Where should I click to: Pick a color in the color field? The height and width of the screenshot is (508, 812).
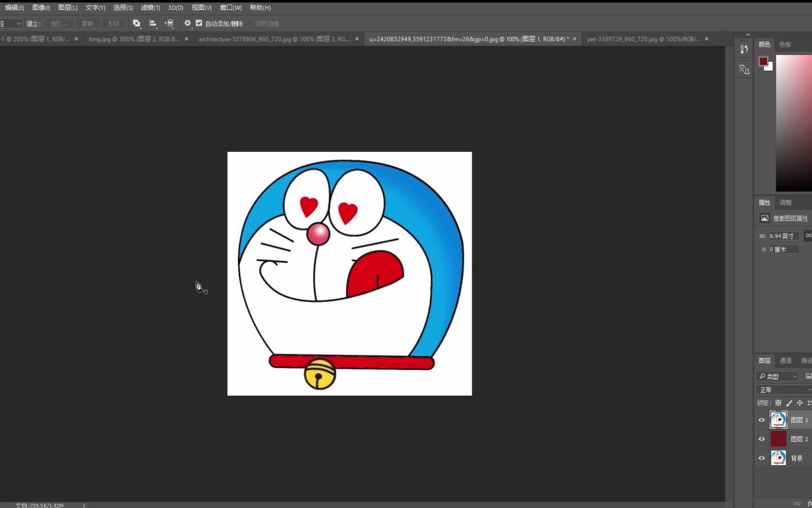click(x=794, y=123)
